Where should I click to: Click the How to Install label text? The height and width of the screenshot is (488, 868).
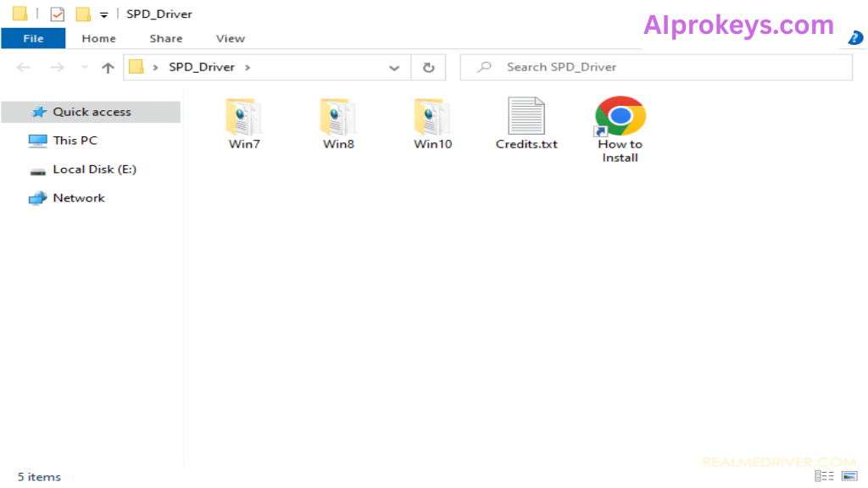click(x=620, y=151)
